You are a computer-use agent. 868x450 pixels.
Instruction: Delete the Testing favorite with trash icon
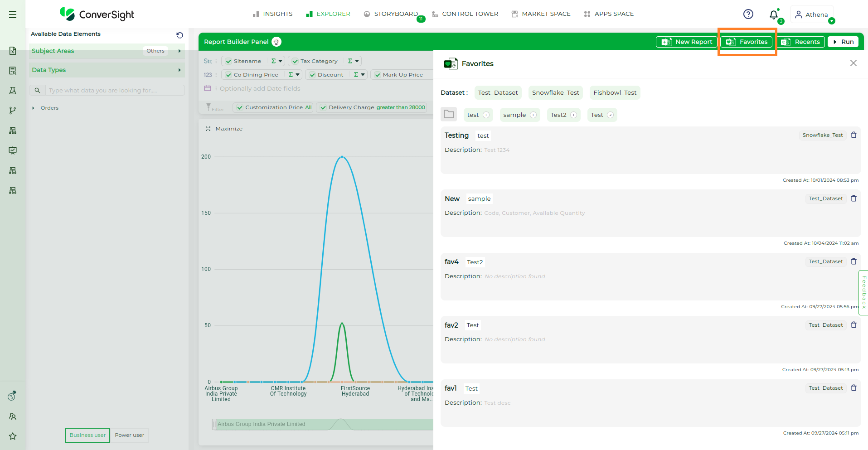pos(854,135)
